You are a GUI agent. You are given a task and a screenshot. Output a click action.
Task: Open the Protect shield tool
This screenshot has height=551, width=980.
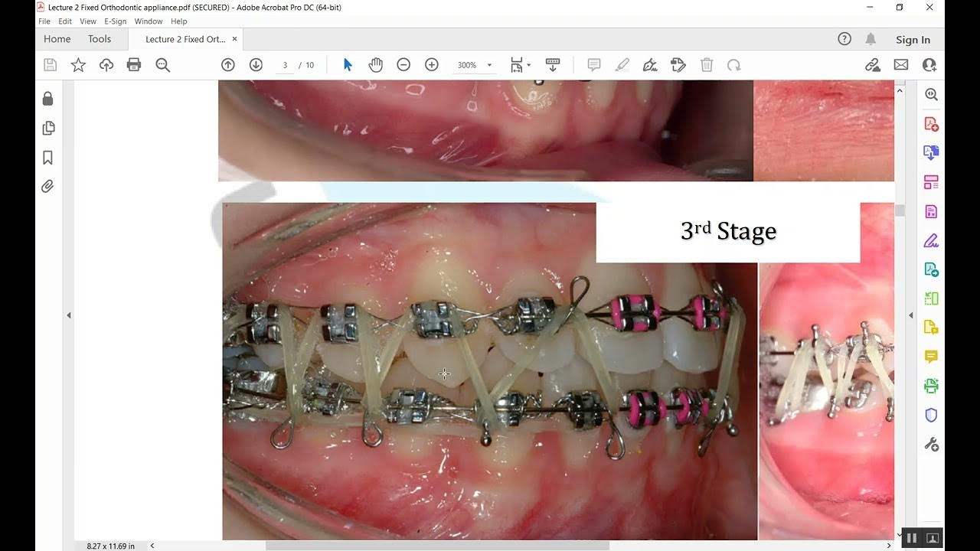931,415
